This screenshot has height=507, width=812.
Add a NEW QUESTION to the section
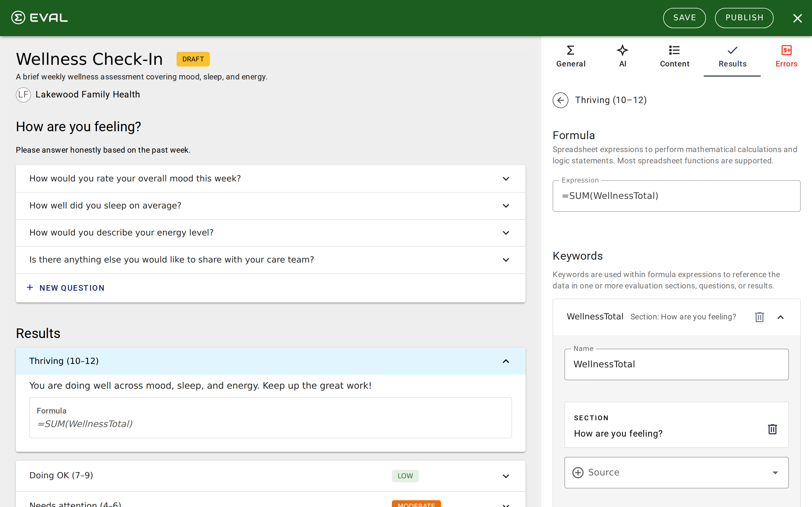pos(66,288)
